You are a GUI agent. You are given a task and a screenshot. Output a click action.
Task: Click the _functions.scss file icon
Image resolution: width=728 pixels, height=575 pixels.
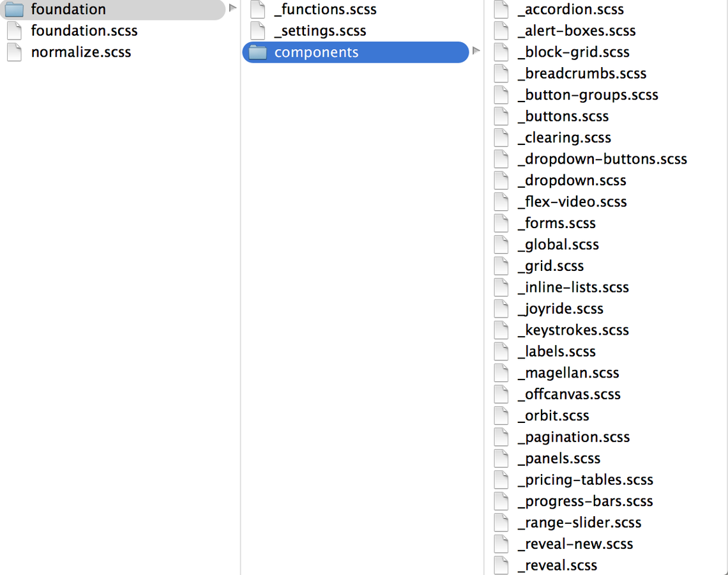click(x=258, y=10)
